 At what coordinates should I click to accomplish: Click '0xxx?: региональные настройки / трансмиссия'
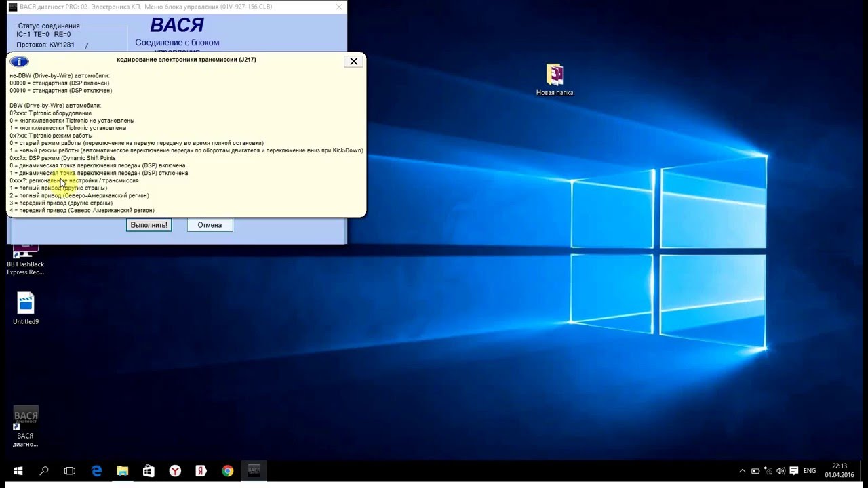pyautogui.click(x=74, y=180)
